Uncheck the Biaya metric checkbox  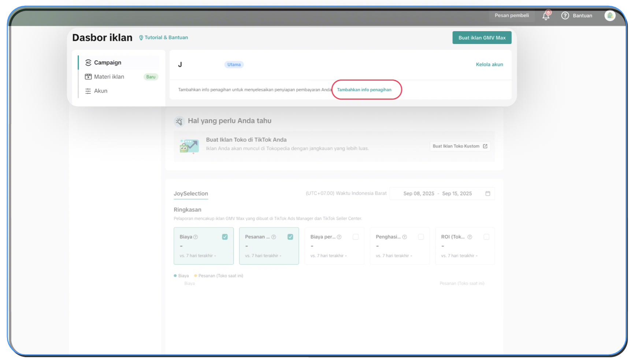pyautogui.click(x=225, y=237)
